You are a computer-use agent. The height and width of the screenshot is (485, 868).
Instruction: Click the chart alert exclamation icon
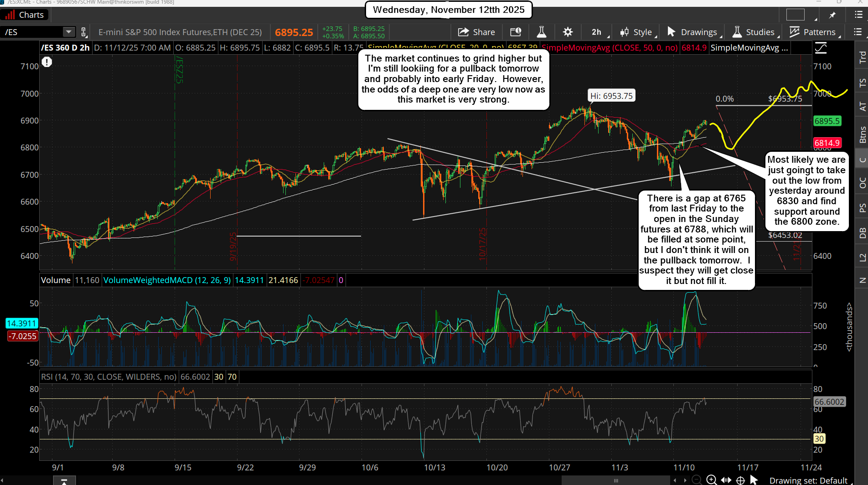[47, 62]
